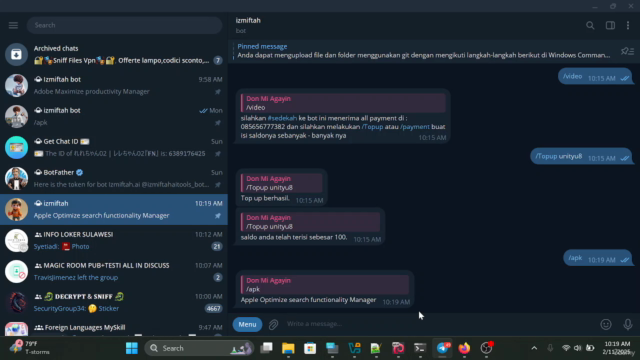Open the Terminal icon on the taskbar
The width and height of the screenshot is (640, 360).
420,348
